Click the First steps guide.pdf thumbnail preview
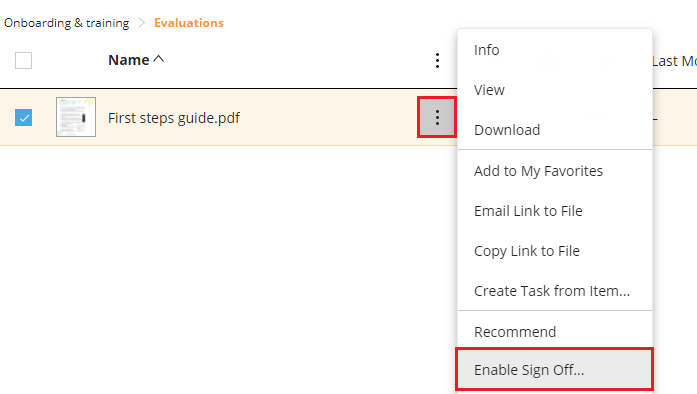Screen dimensions: 697x394 tap(76, 117)
